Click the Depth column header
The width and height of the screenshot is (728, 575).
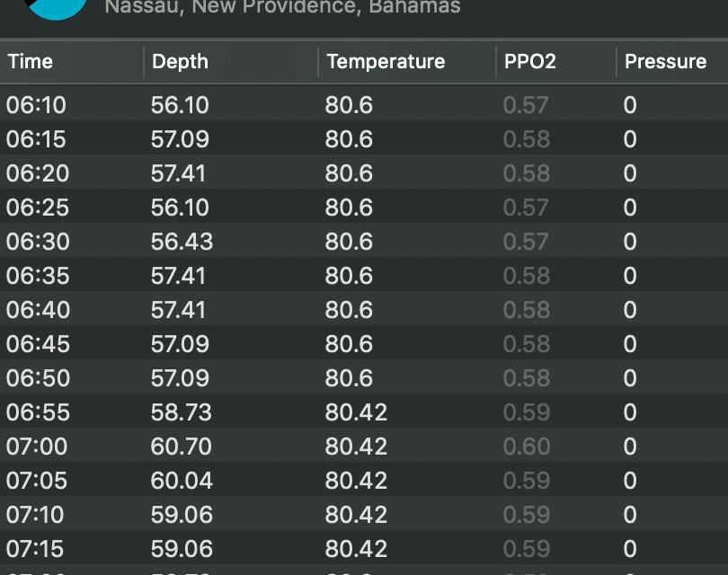tap(180, 62)
